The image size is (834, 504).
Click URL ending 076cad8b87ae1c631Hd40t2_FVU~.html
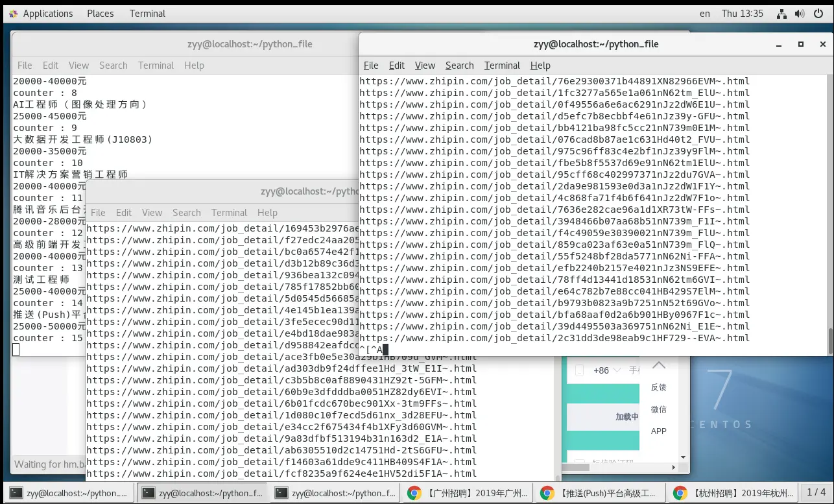(x=554, y=139)
